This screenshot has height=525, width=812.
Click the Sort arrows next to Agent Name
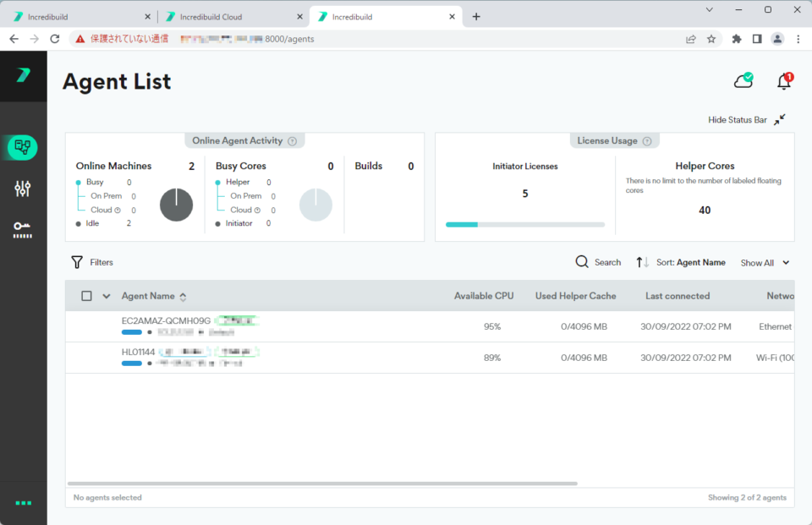point(641,262)
